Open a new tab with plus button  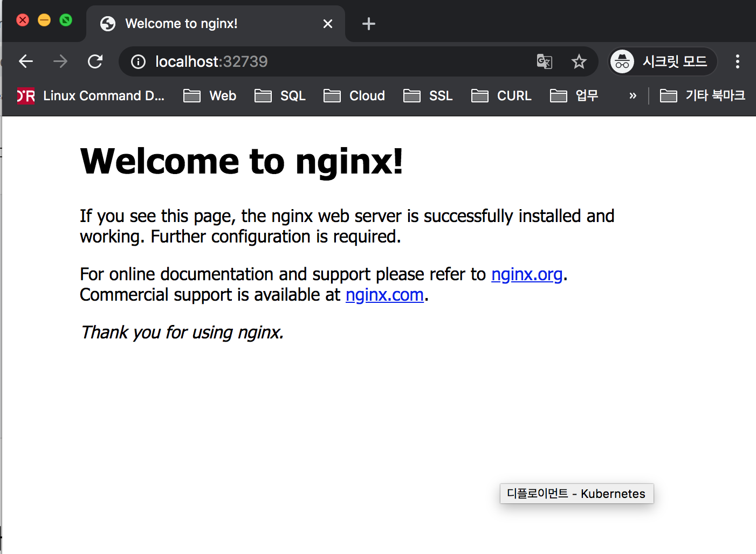[369, 24]
